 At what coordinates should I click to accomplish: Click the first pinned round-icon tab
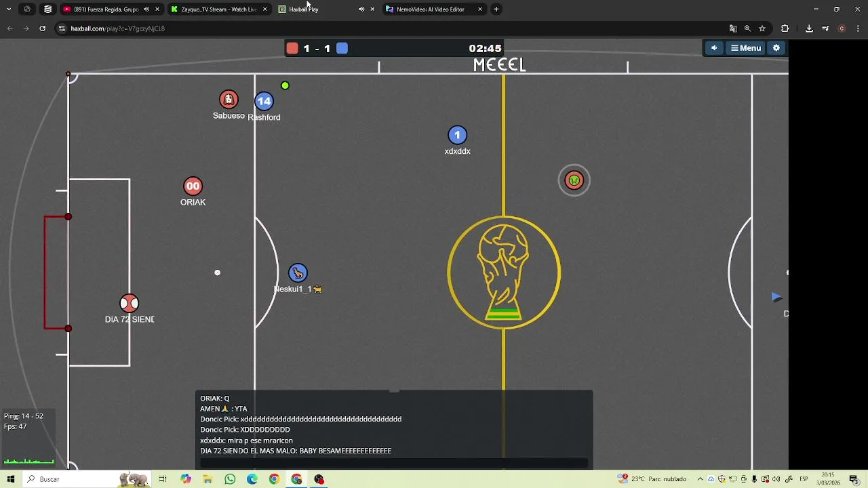tap(27, 9)
